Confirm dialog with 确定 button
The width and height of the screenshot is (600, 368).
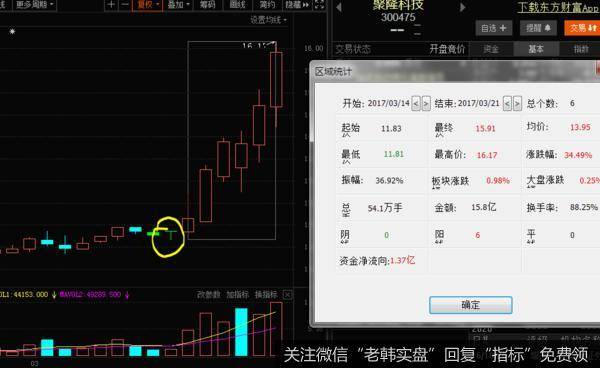coord(470,305)
